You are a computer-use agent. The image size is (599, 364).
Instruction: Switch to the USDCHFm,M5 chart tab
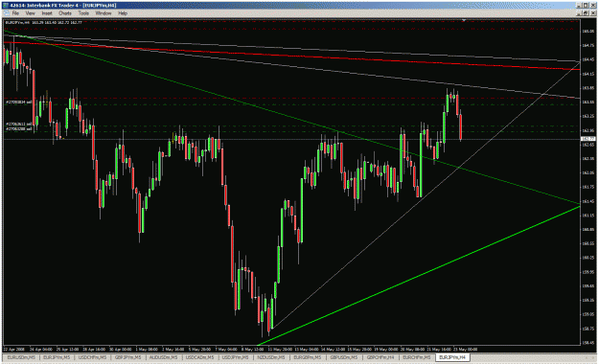92,357
